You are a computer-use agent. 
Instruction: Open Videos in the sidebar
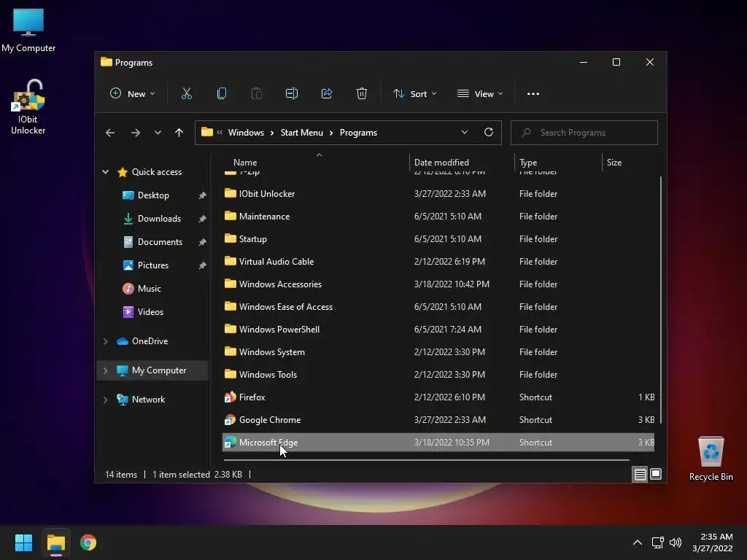(x=150, y=312)
